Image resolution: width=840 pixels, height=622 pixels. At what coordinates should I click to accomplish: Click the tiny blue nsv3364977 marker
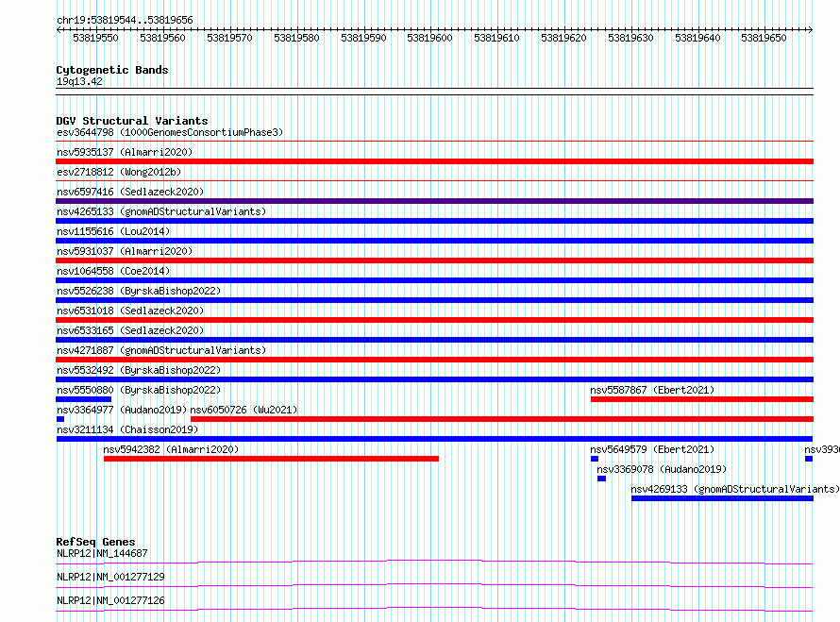(x=60, y=419)
